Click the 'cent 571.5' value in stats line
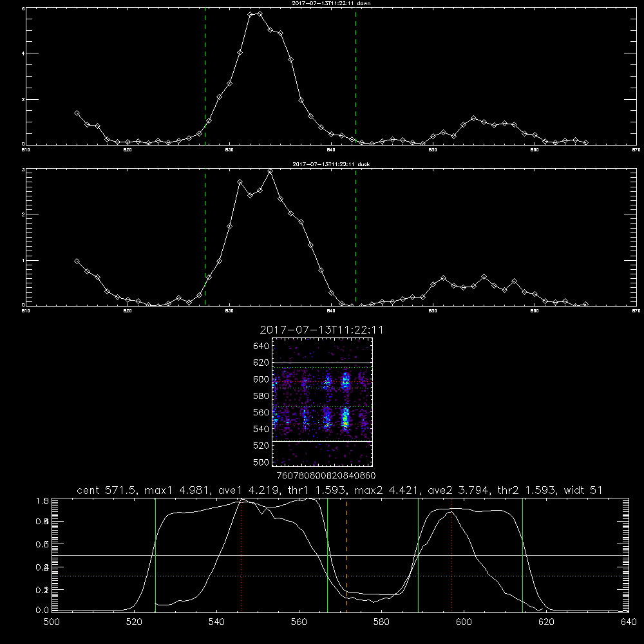The width and height of the screenshot is (644, 644). [107, 490]
